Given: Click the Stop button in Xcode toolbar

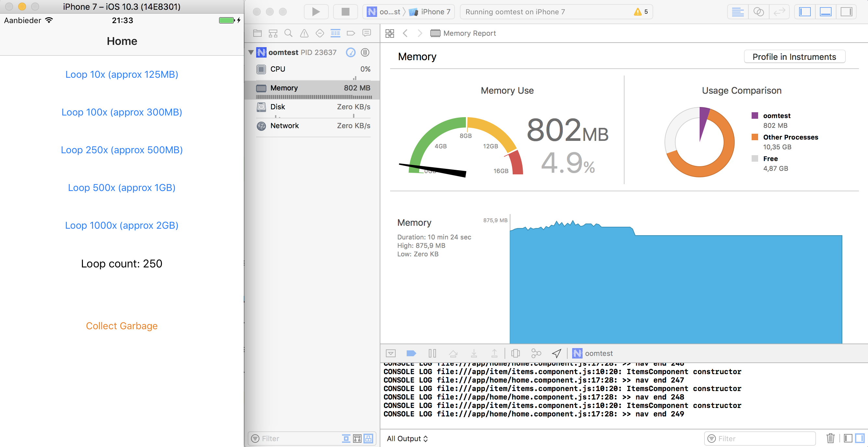Looking at the screenshot, I should (345, 12).
